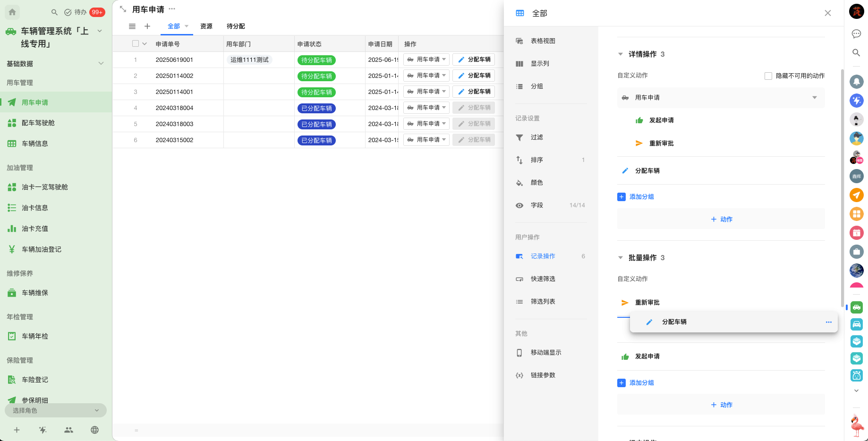The width and height of the screenshot is (868, 441).
Task: Open the view list hamburger icon
Action: [132, 26]
